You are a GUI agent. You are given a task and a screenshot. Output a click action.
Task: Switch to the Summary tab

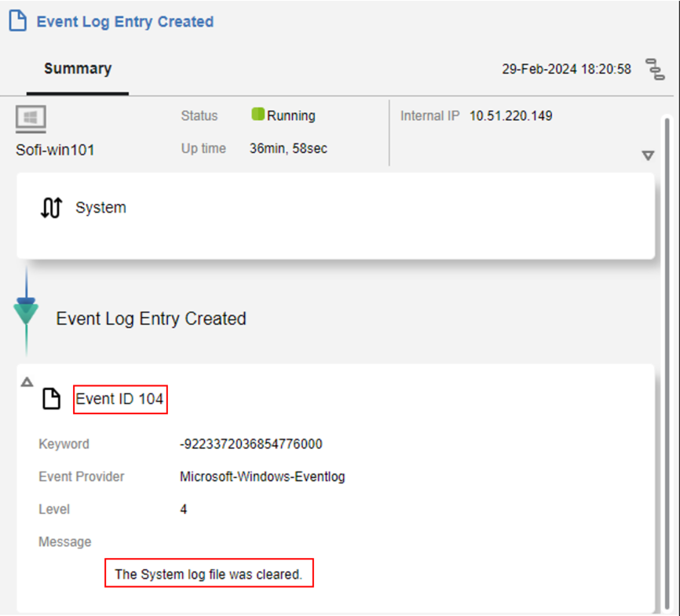point(78,68)
